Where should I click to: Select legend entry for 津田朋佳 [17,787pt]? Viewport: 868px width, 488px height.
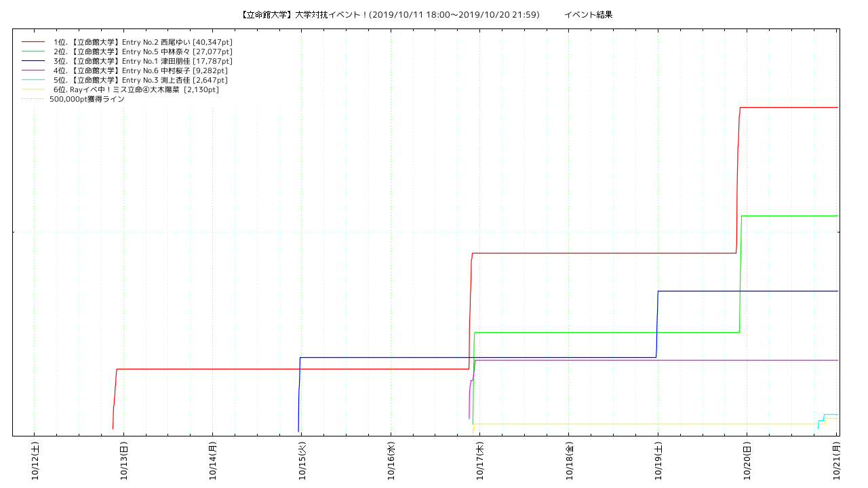(x=142, y=61)
